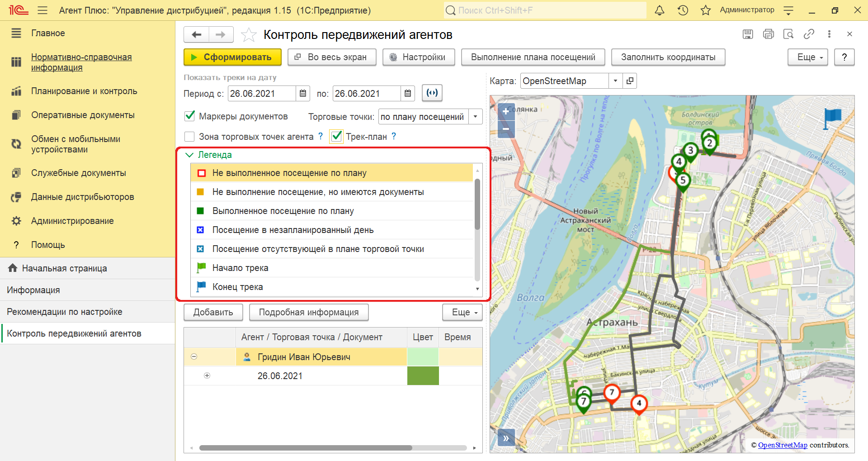Collapse Гридин Иван Юрьевич tree row
Viewport: 868px width, 461px height.
pos(194,356)
